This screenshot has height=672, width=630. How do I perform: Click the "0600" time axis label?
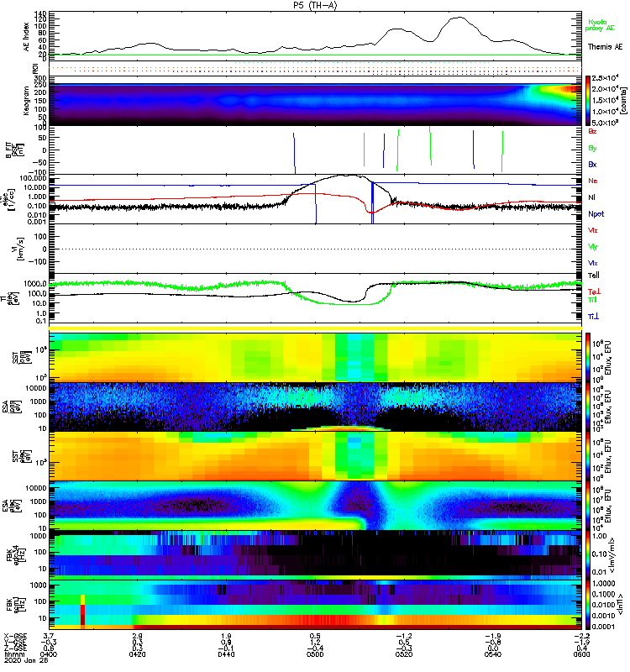(x=582, y=654)
